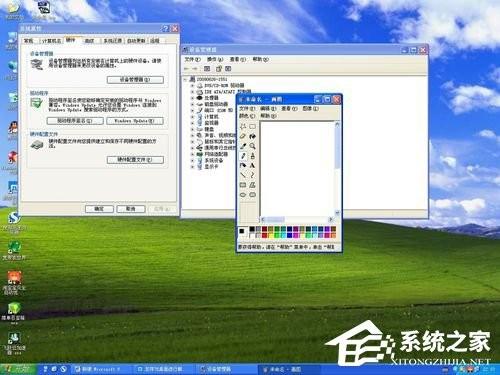This screenshot has height=375, width=500.
Task: Open the View menu in Device Manager
Action: (237, 59)
